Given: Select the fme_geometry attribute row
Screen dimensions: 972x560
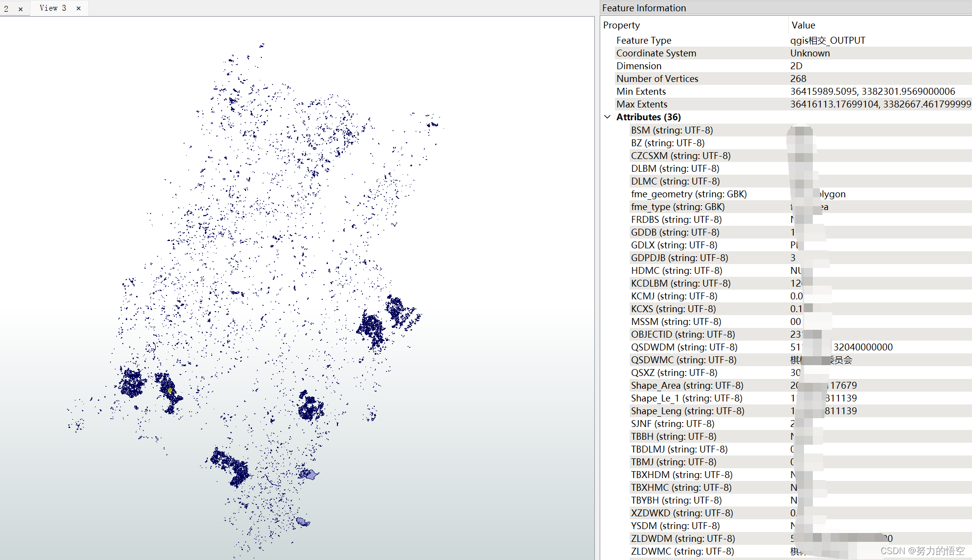Looking at the screenshot, I should pos(689,194).
